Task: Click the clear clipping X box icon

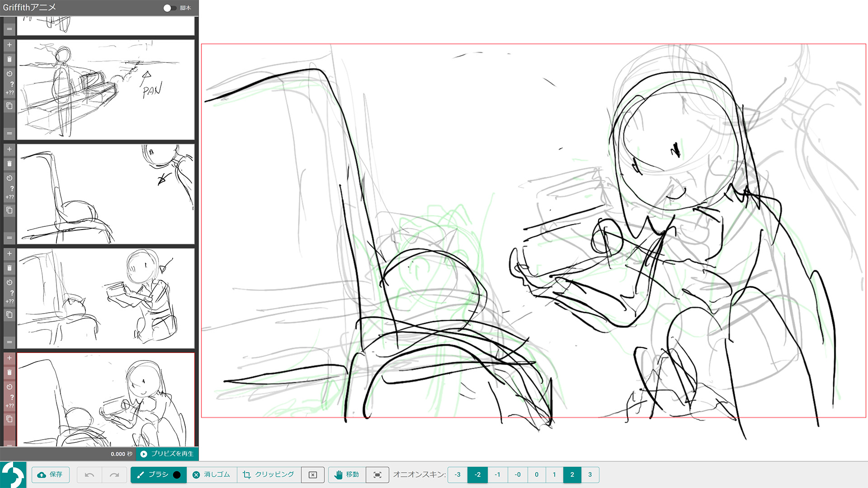Action: (312, 474)
